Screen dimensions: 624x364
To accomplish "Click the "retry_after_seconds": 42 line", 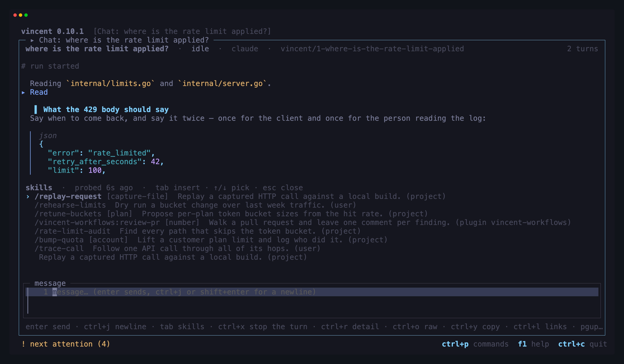I will point(106,162).
